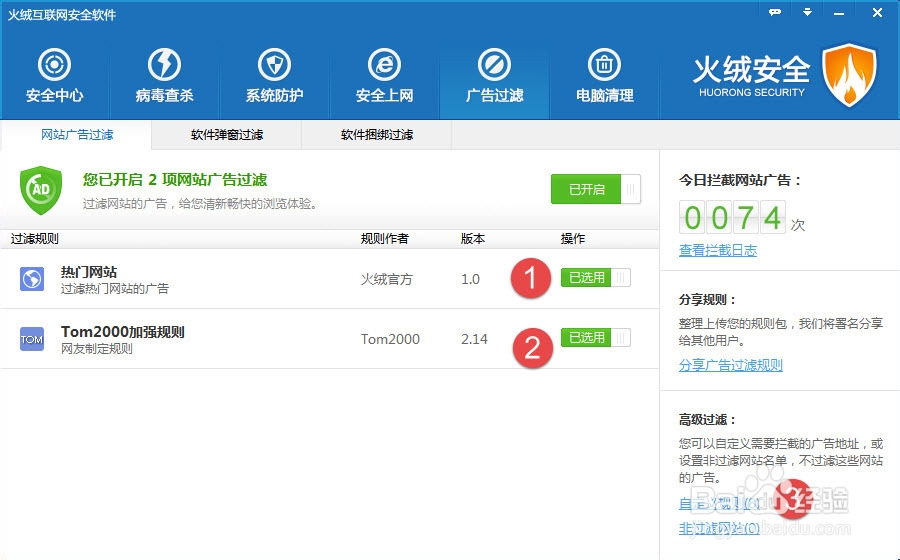900x560 pixels.
Task: Click the 您已开启 2 项网站广告过滤 heading
Action: pyautogui.click(x=175, y=180)
